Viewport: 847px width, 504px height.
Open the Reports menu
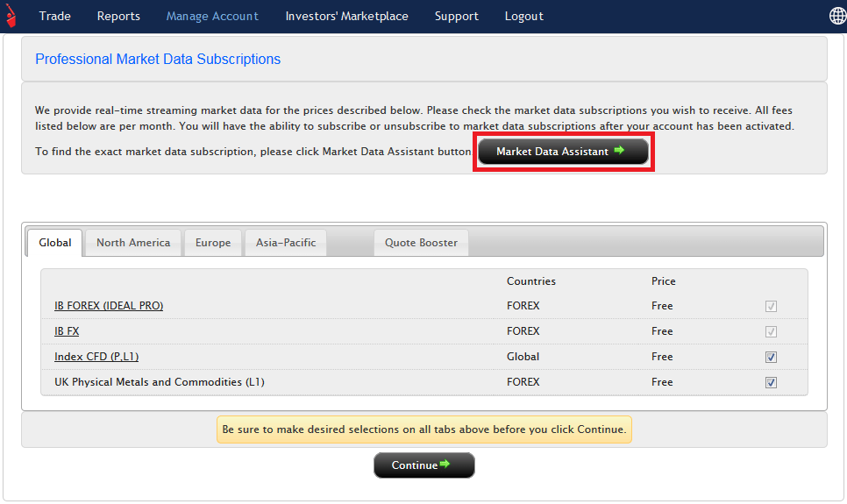(x=118, y=16)
